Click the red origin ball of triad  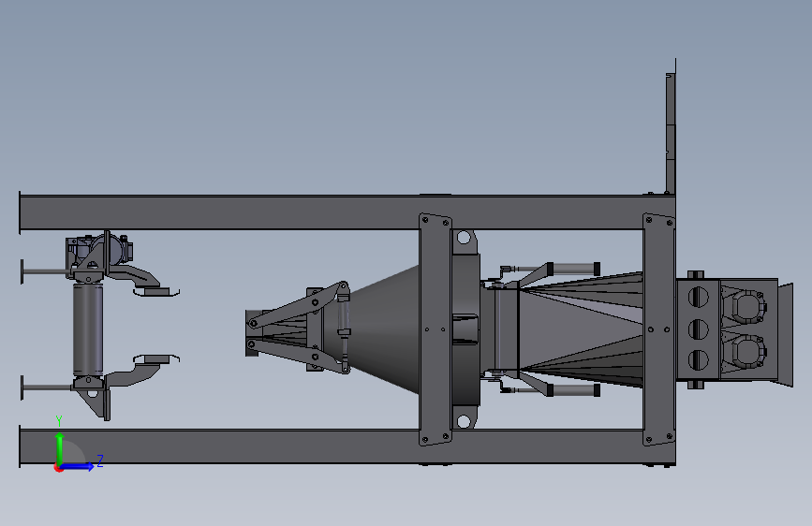click(x=58, y=468)
